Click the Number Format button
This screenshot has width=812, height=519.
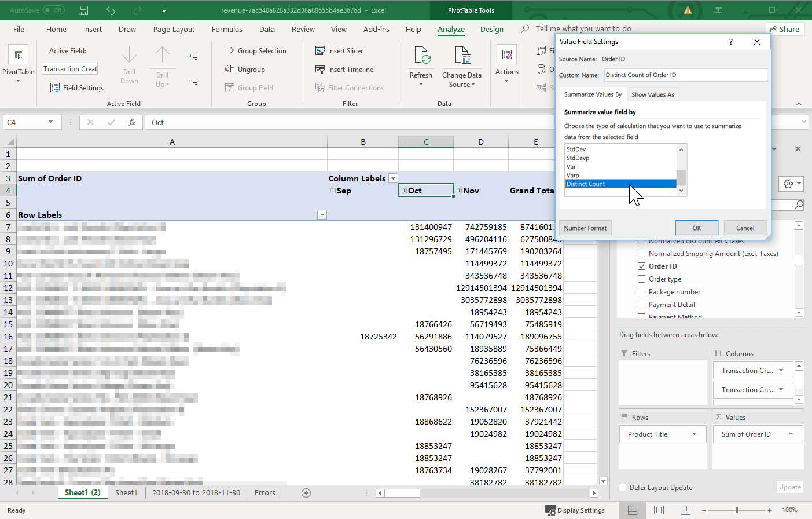585,228
